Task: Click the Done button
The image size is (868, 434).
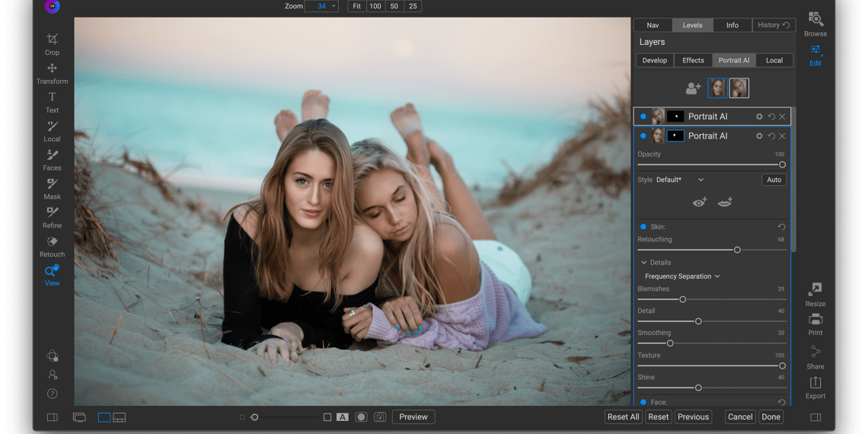Action: (771, 416)
